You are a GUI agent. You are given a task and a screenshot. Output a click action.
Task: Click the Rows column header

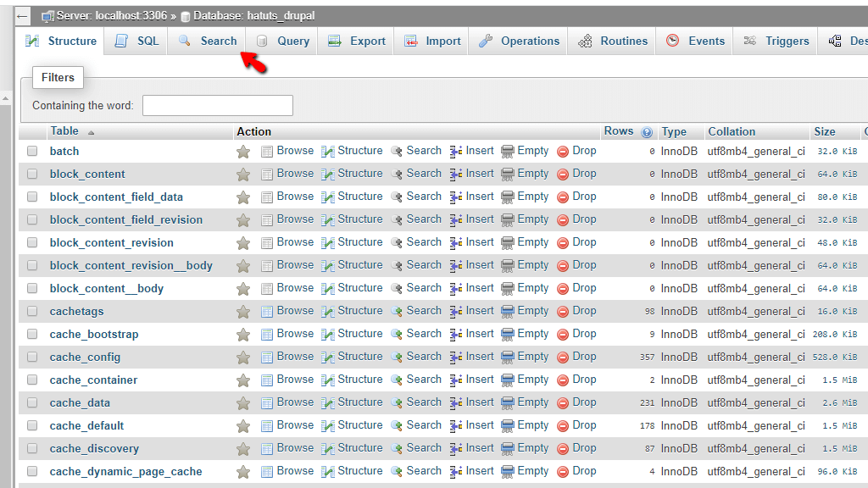pos(618,131)
